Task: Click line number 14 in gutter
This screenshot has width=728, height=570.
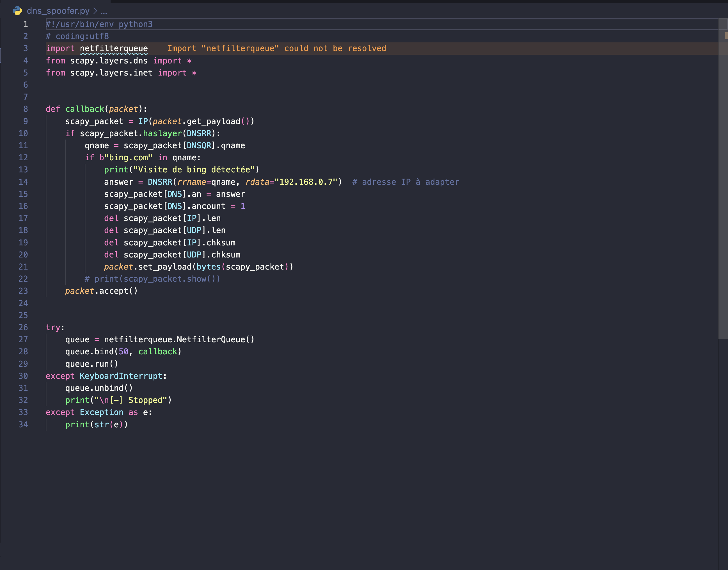Action: point(23,182)
